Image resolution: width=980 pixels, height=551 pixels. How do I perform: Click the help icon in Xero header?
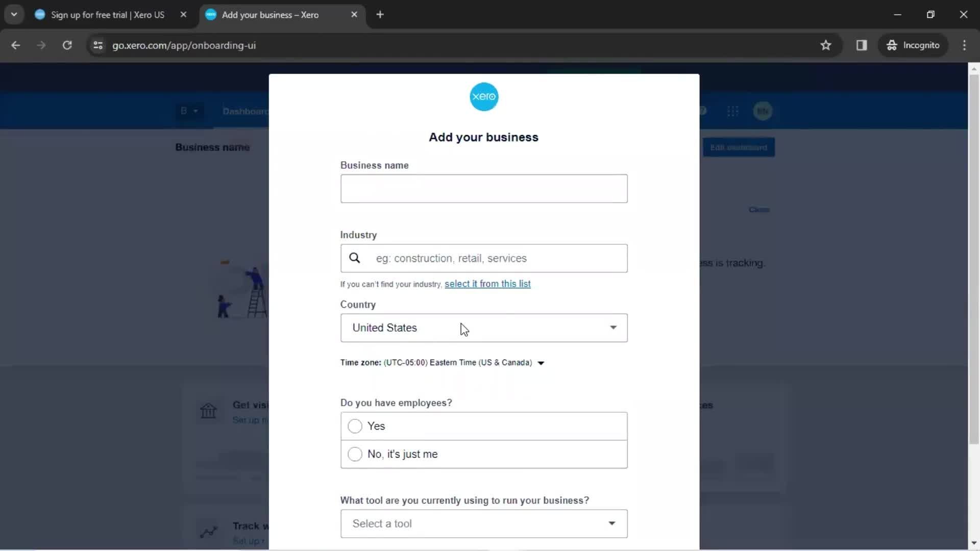coord(703,111)
